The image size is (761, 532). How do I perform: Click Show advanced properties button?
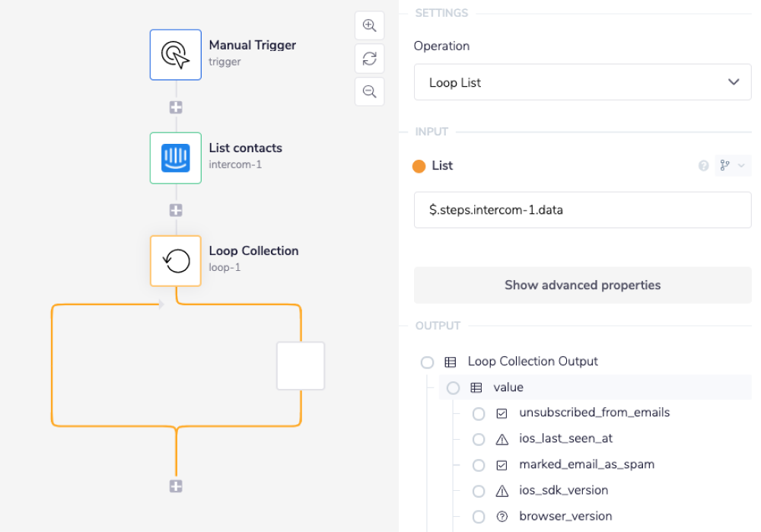pyautogui.click(x=582, y=285)
